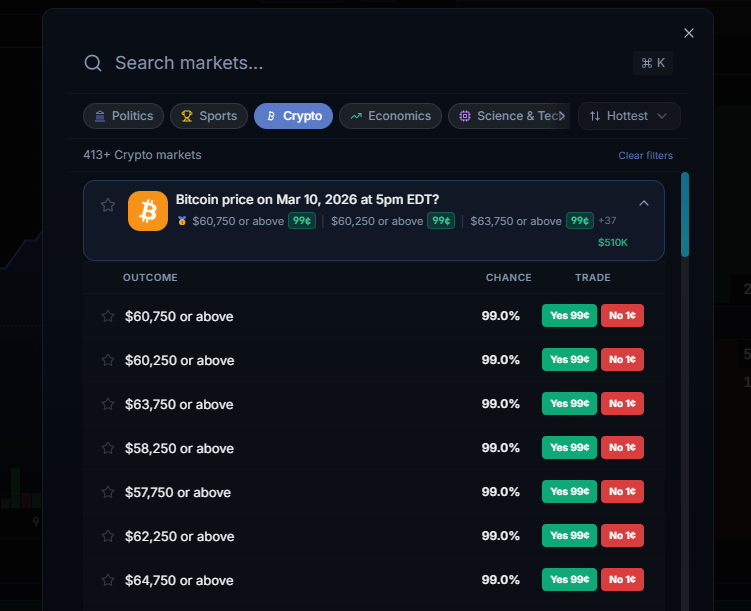Expand the +37 more outcomes
Screen dimensions: 751x611
[607, 221]
